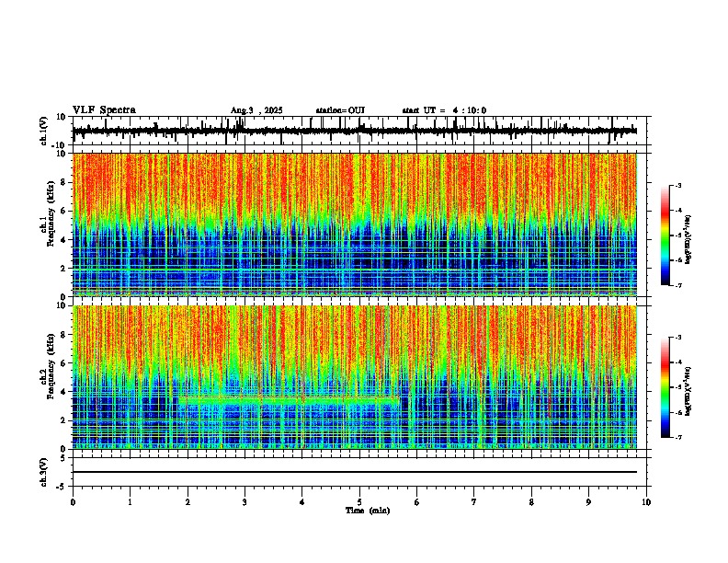The image size is (728, 563).
Task: Click the "VLF Spectra" plot title
Action: pos(104,110)
